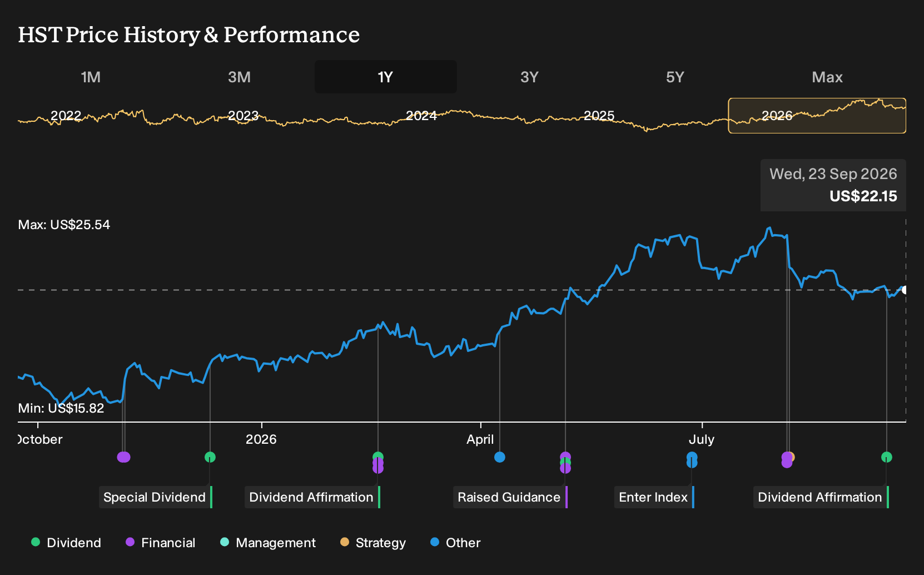Jump to 2024 in the overview sparkline
This screenshot has height=575, width=924.
[421, 116]
